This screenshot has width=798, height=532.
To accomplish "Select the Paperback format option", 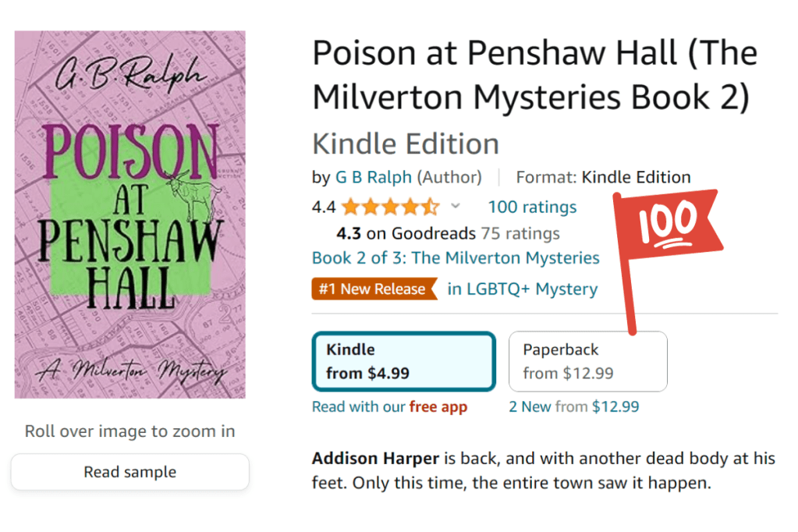I will (587, 361).
